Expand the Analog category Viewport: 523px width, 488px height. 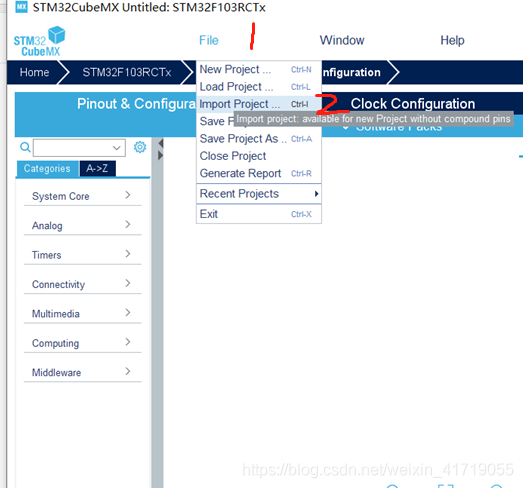(x=82, y=225)
